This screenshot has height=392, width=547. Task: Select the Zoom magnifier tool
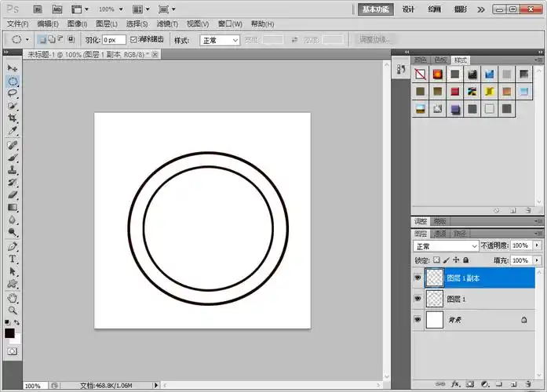[x=13, y=310]
